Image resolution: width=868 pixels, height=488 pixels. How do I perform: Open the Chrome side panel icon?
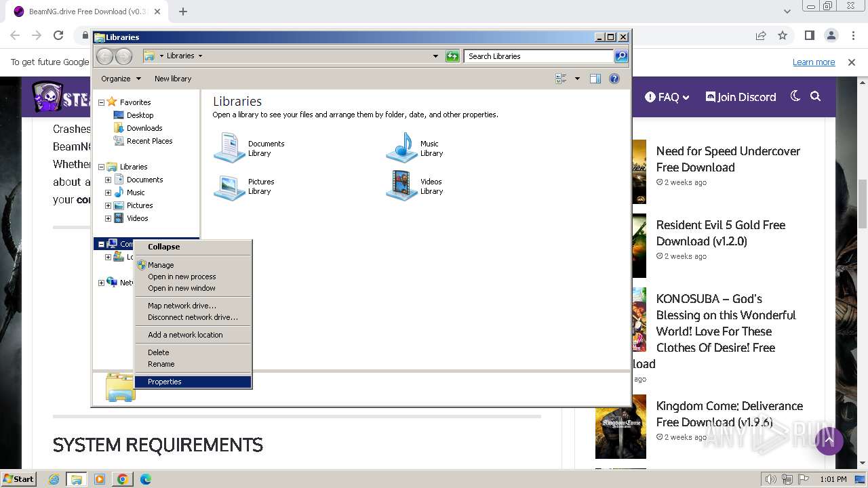pos(809,35)
